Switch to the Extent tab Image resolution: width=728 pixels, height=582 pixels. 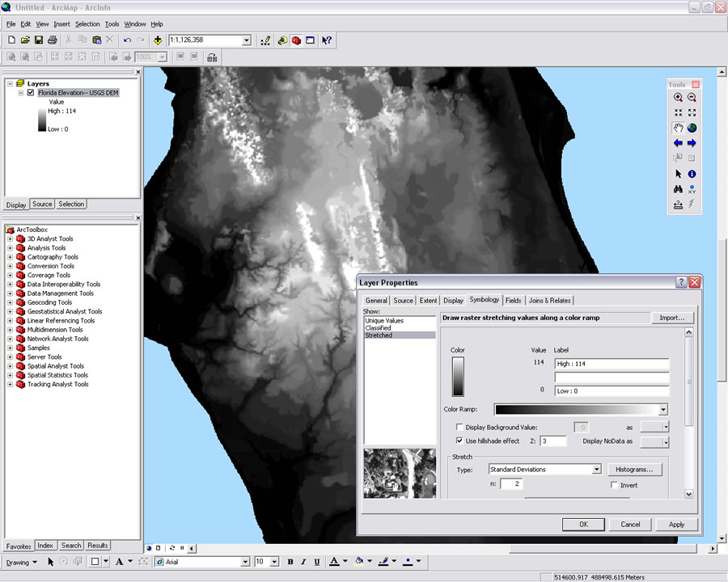click(428, 301)
